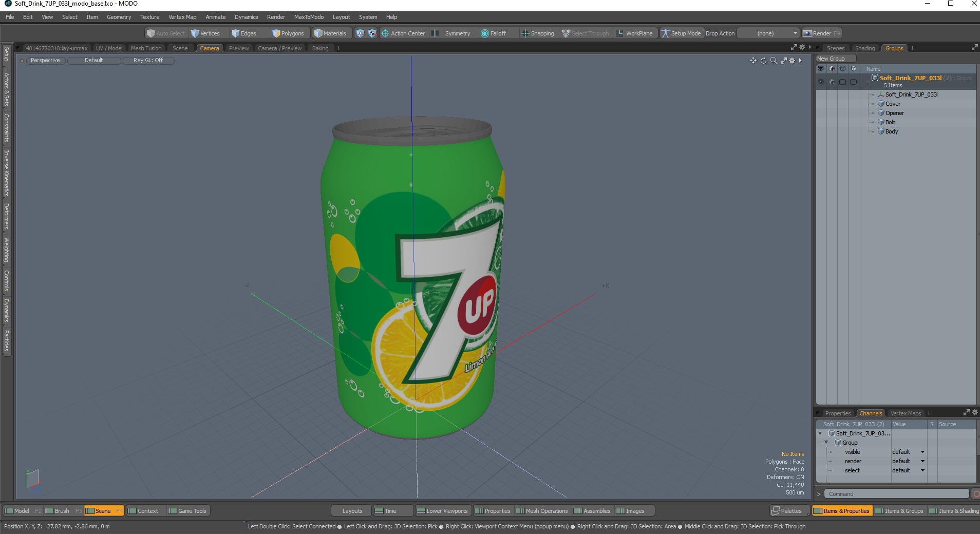Image resolution: width=980 pixels, height=534 pixels.
Task: Select the Soft_Drink_7UP_033l locator item
Action: point(911,94)
